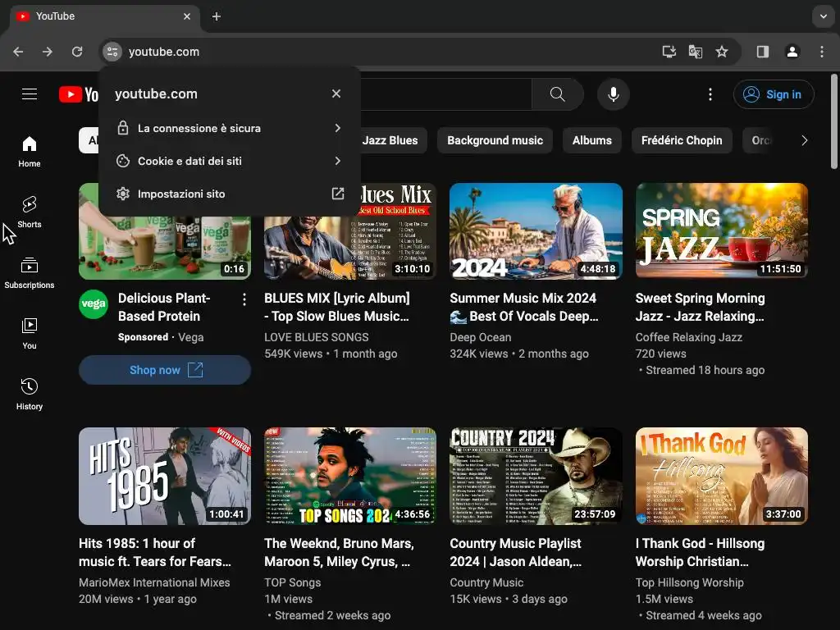840x630 pixels.
Task: Open BLUES MIX [Lyric Album] video title
Action: [x=337, y=307]
